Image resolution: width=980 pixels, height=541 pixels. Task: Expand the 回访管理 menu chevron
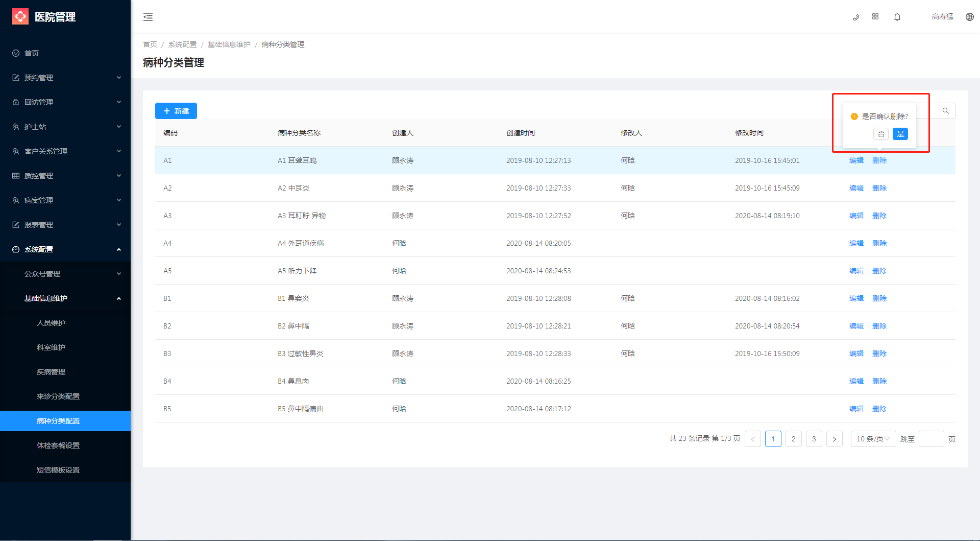[x=119, y=102]
